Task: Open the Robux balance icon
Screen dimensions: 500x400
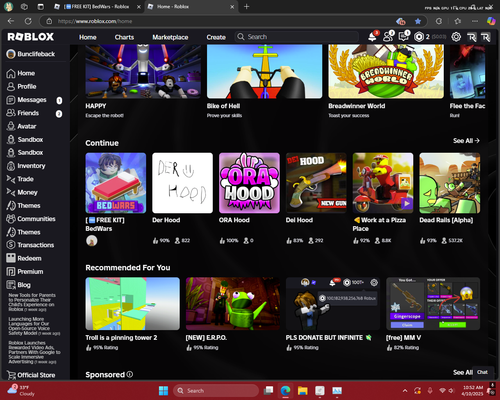Action: pos(419,37)
